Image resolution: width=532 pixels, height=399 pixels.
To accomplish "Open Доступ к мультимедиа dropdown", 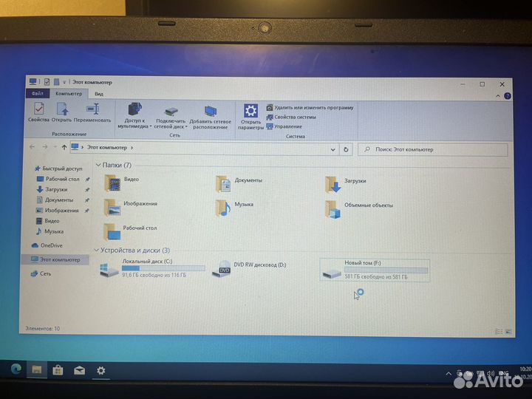I will [134, 115].
